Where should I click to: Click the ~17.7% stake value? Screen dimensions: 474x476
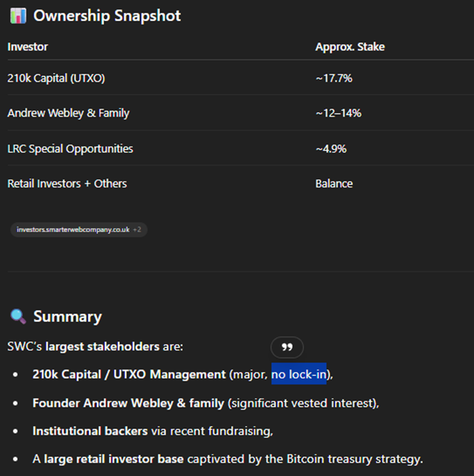click(333, 78)
